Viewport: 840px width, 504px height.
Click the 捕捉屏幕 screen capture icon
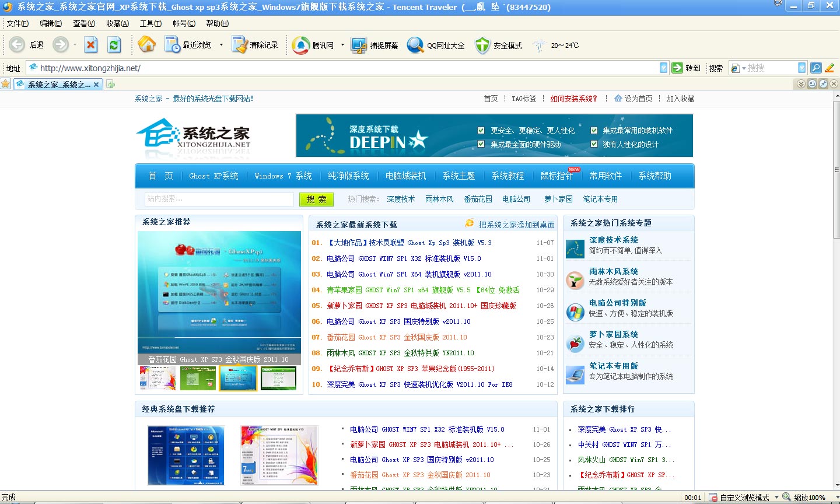coord(358,45)
